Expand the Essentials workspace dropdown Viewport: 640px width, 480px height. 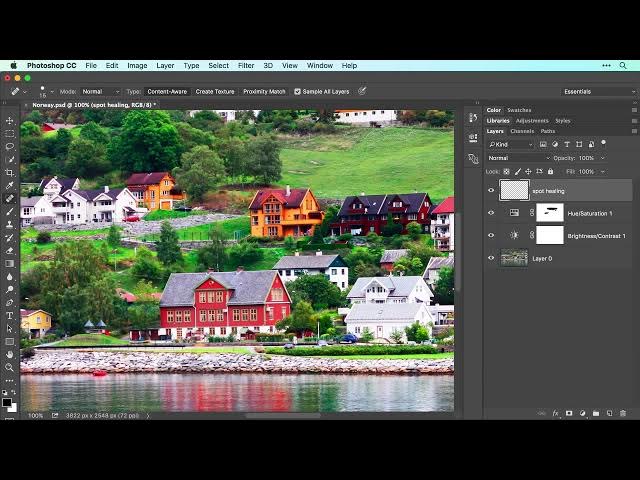tap(598, 91)
